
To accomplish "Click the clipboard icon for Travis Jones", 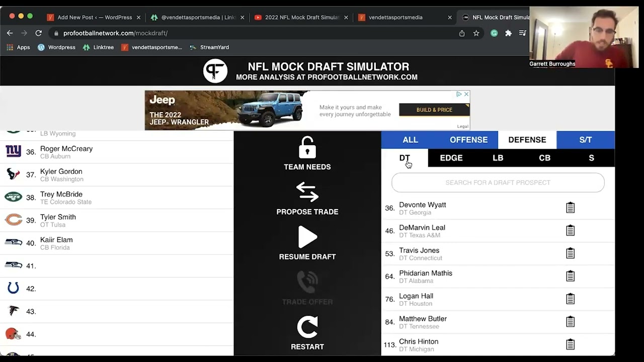I will point(570,253).
